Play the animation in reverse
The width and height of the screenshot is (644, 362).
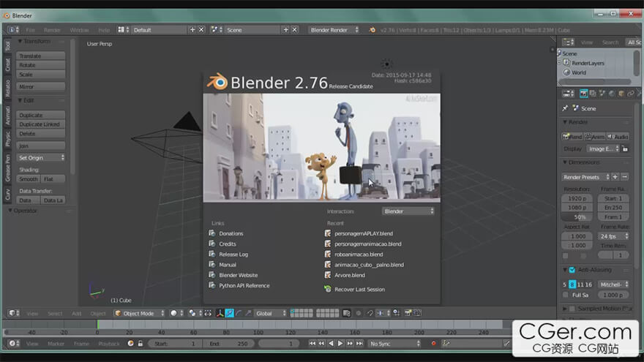[x=331, y=344]
